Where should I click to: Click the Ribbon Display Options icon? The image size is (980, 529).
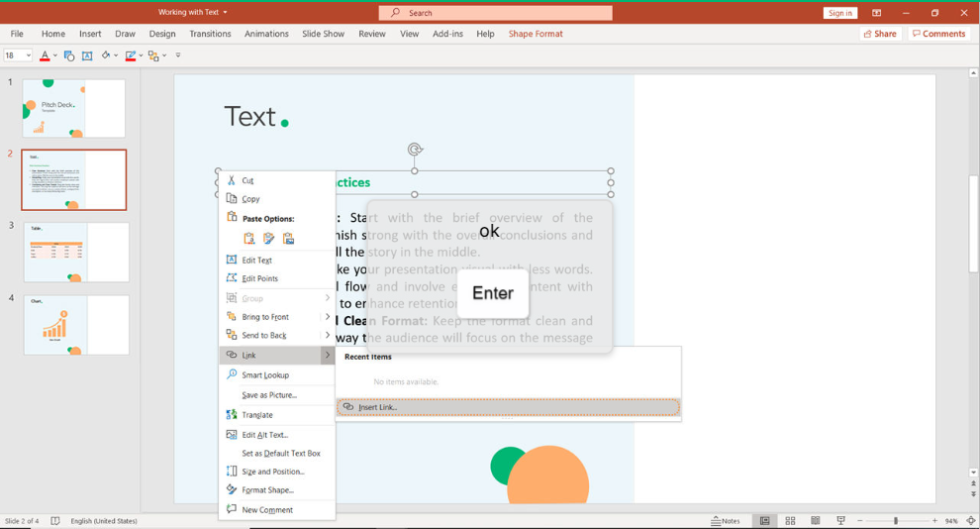pyautogui.click(x=876, y=13)
